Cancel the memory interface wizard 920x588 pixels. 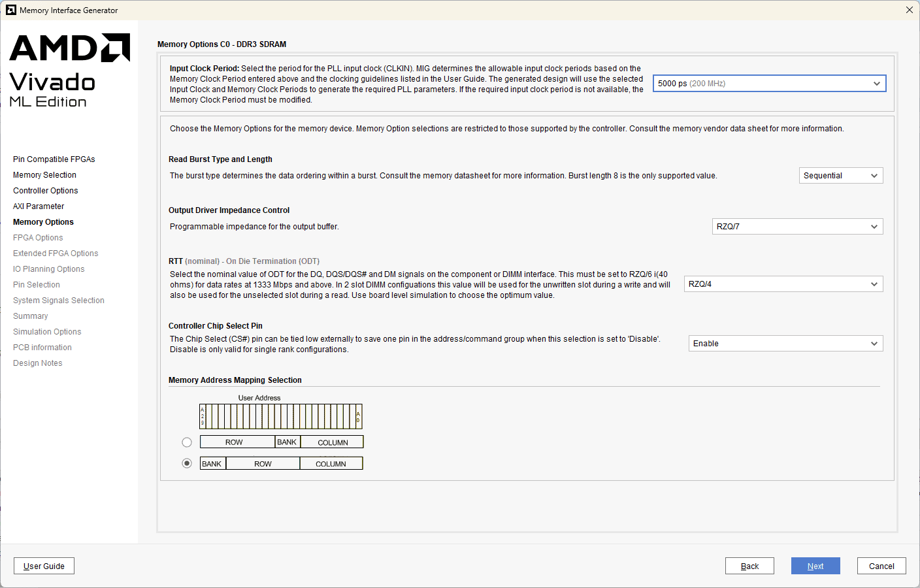[x=881, y=566]
